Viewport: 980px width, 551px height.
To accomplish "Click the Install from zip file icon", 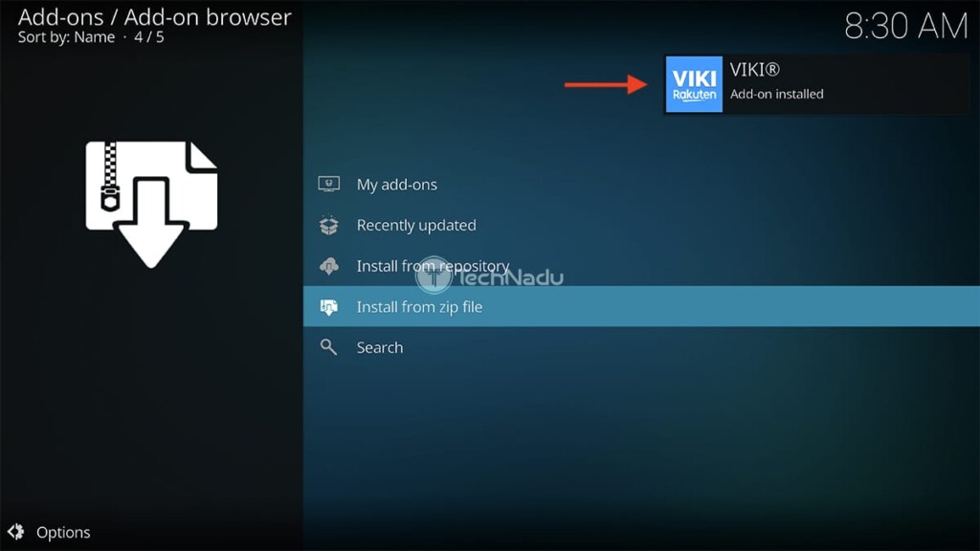I will (329, 307).
